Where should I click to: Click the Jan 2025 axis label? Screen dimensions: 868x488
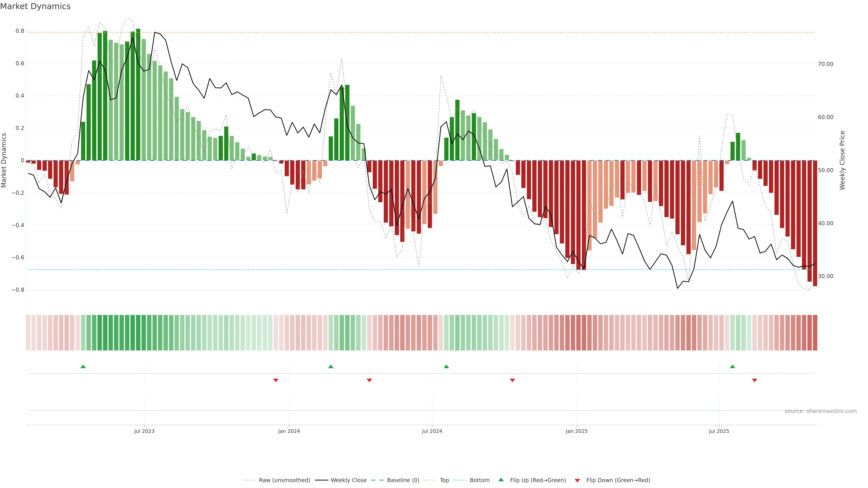pos(577,431)
